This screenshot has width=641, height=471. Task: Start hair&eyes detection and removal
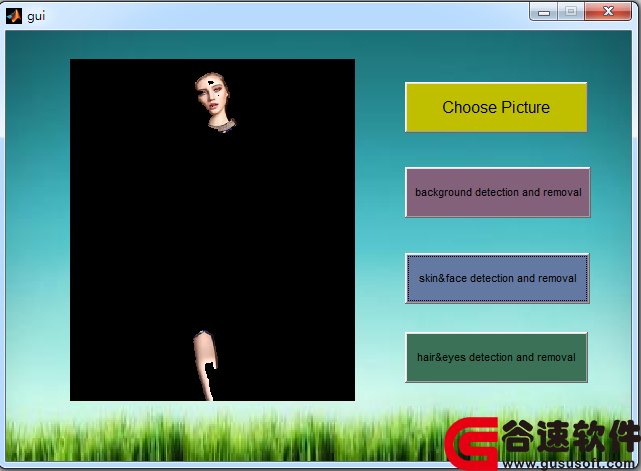pyautogui.click(x=496, y=357)
